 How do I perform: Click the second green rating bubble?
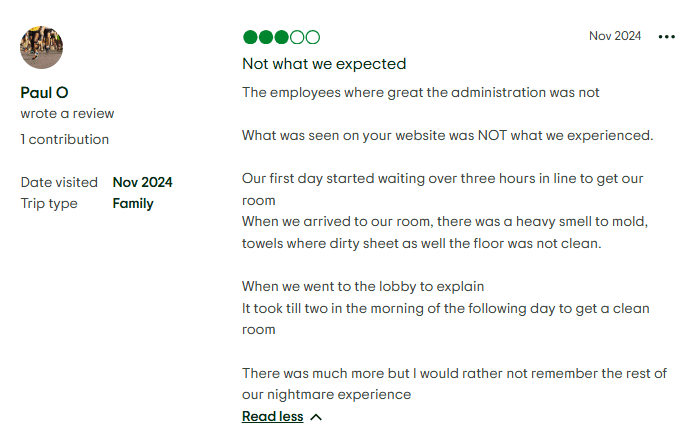266,37
